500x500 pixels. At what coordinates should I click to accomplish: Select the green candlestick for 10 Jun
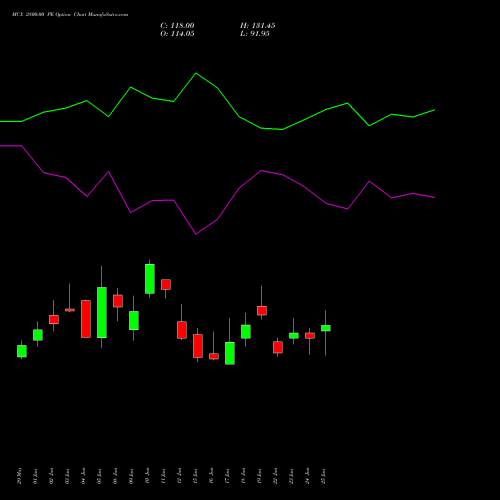[x=150, y=279]
